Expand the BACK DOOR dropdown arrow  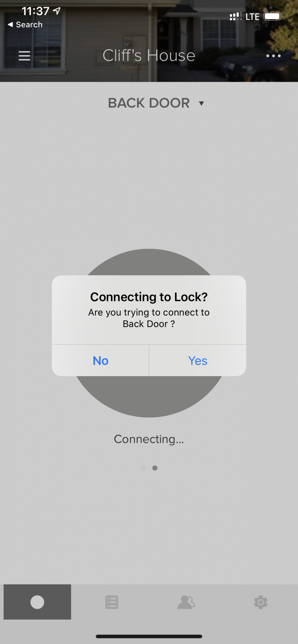[201, 103]
